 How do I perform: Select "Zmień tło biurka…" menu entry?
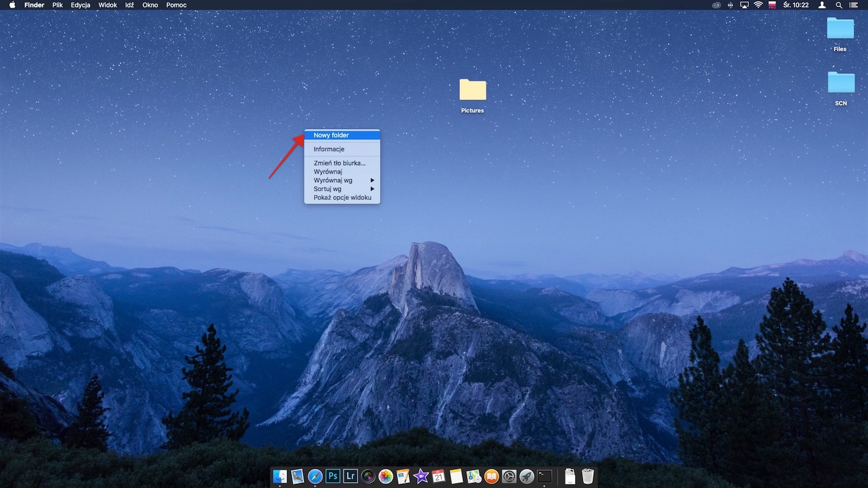[x=340, y=163]
